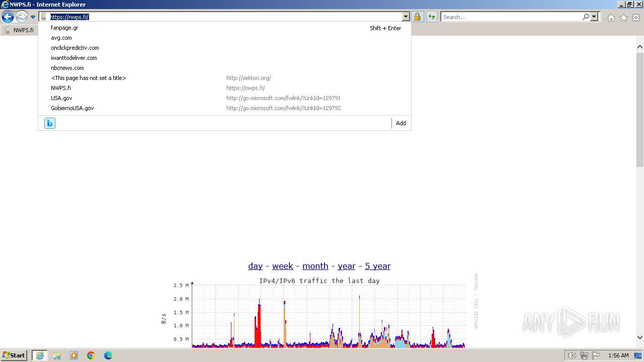Open the network tray icon
The height and width of the screenshot is (362, 644).
tap(584, 355)
